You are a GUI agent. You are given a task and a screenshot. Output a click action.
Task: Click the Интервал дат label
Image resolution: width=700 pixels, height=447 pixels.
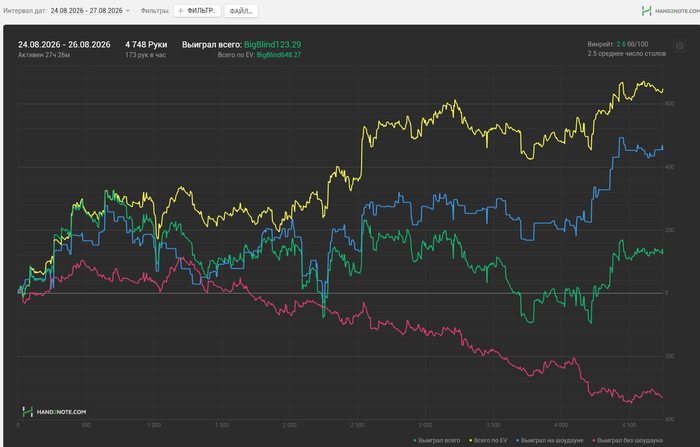point(25,11)
